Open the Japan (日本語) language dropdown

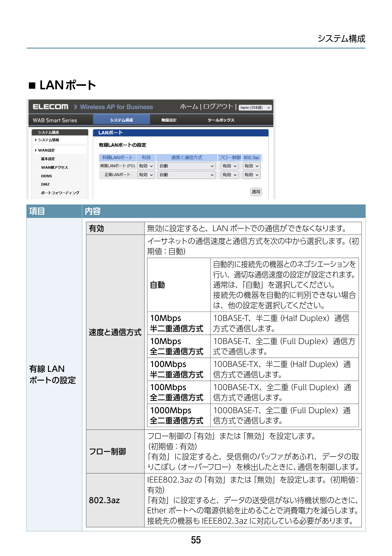[x=255, y=108]
